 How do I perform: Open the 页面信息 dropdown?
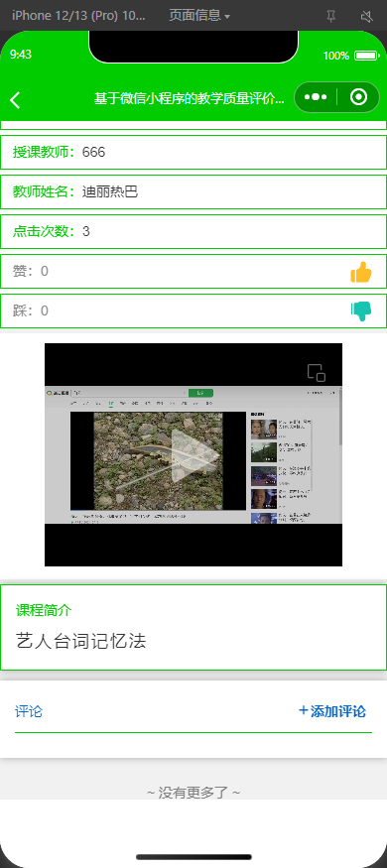[x=199, y=16]
